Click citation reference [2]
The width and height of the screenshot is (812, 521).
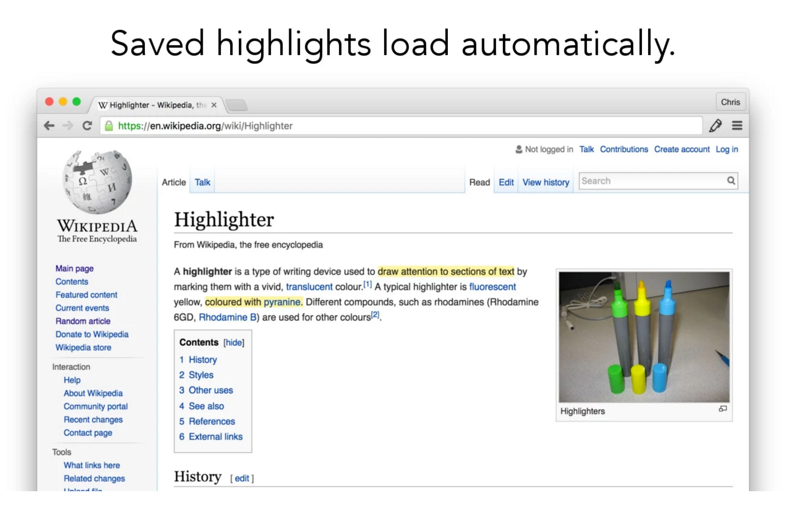tap(375, 314)
